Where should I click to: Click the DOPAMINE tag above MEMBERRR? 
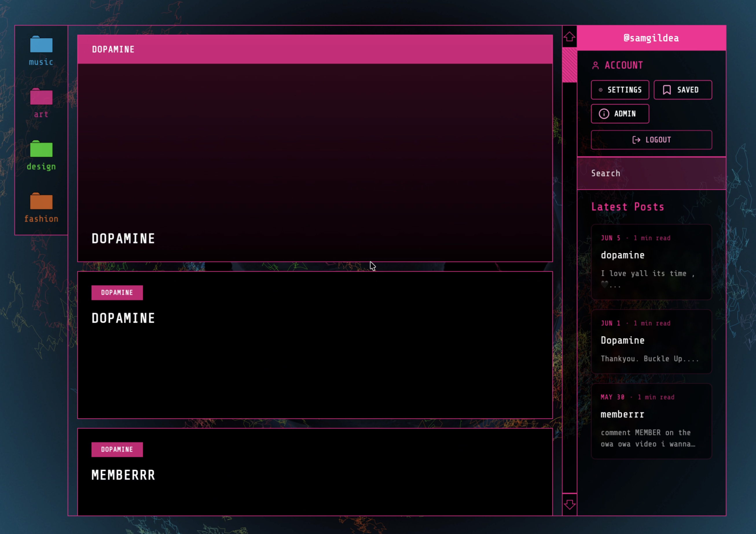pyautogui.click(x=117, y=450)
